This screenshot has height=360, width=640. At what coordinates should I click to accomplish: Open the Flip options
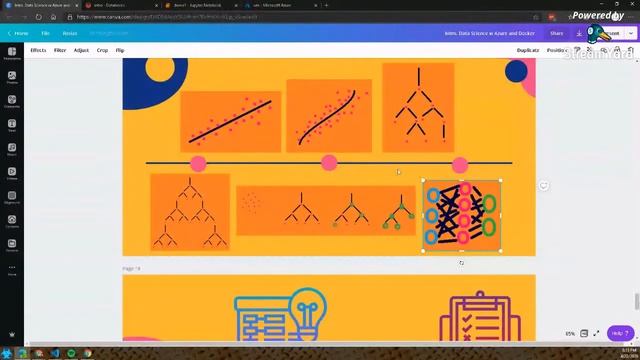(120, 50)
